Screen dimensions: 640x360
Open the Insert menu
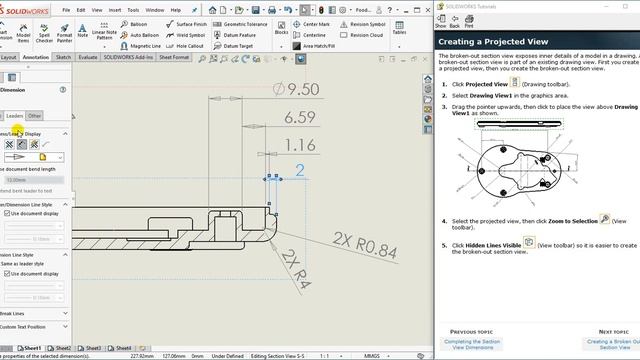[x=115, y=10]
